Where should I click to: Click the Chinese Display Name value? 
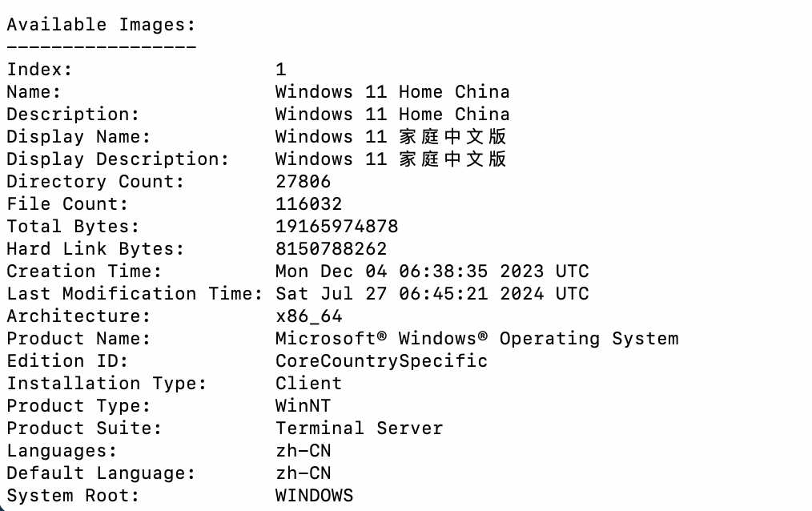pos(391,137)
